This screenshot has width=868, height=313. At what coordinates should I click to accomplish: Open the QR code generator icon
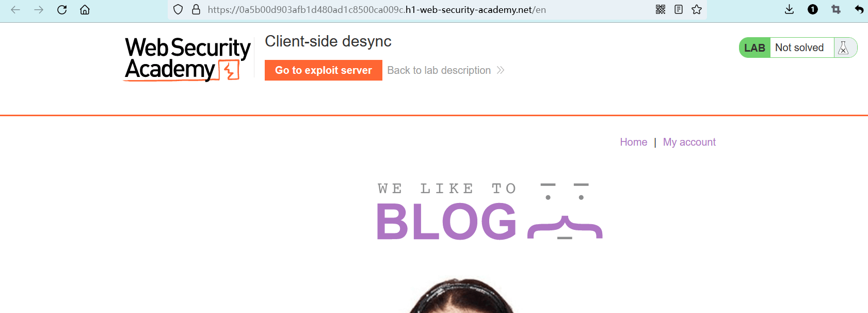(661, 9)
